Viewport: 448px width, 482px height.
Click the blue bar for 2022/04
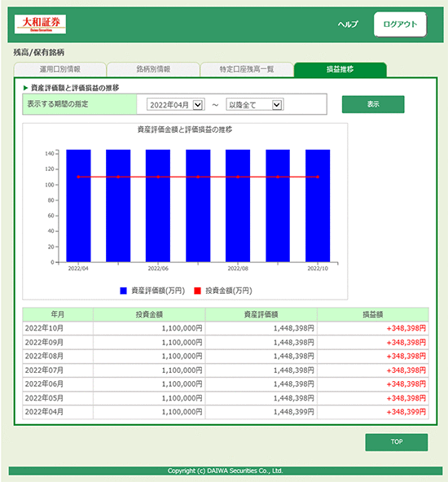[78, 206]
